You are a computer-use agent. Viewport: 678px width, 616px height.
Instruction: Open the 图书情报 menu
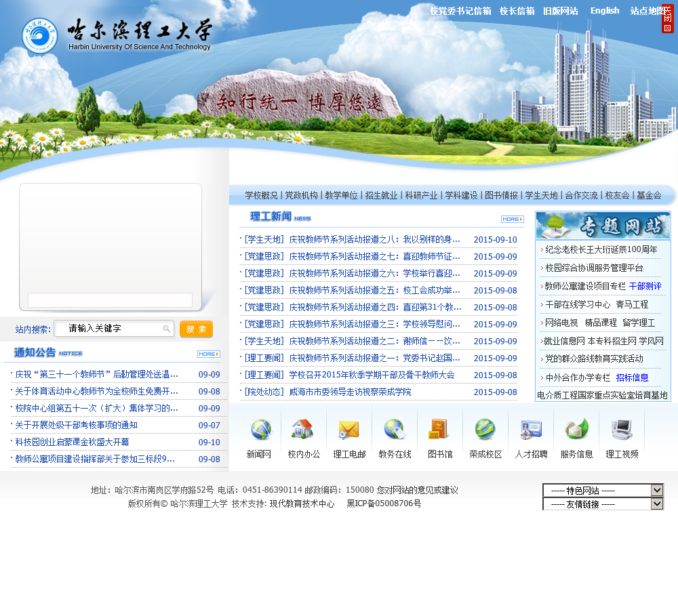click(x=501, y=195)
